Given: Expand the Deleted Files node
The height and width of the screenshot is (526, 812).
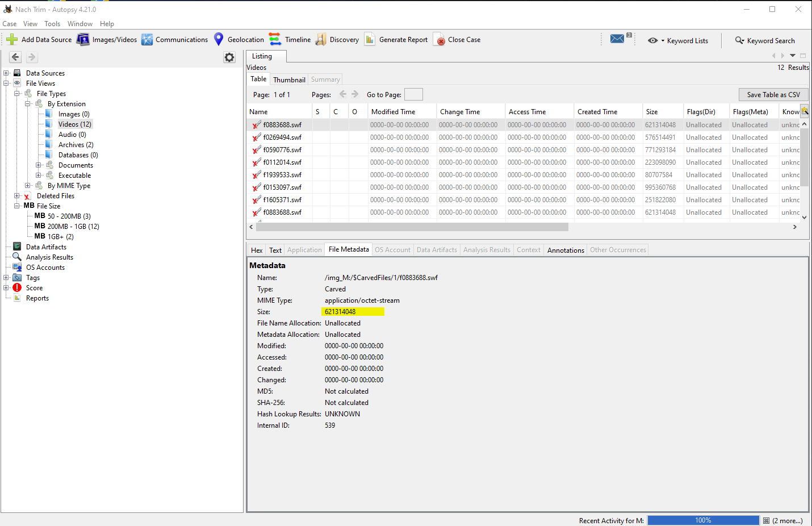Looking at the screenshot, I should tap(17, 195).
